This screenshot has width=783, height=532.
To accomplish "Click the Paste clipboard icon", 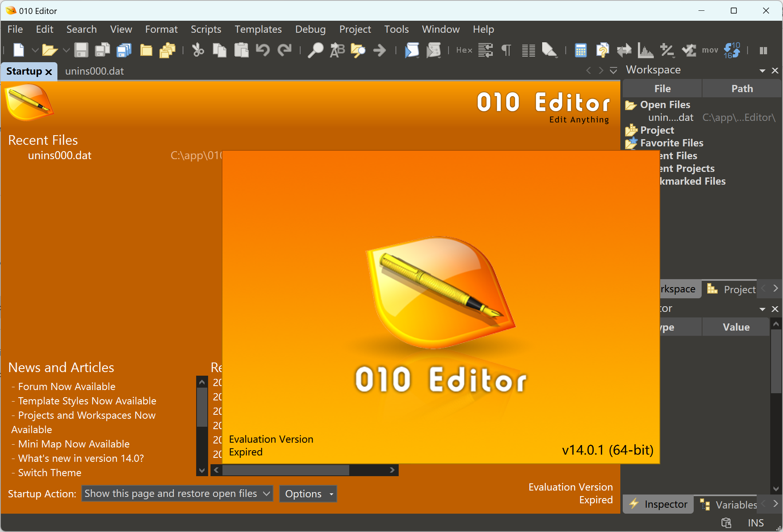I will click(x=241, y=50).
